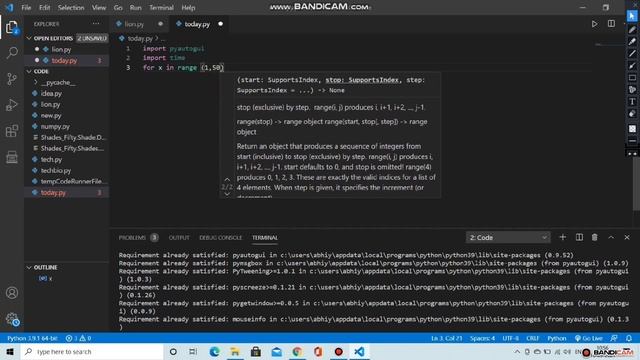Open techbio.py in the file tree
640x360 pixels.
tap(67, 171)
